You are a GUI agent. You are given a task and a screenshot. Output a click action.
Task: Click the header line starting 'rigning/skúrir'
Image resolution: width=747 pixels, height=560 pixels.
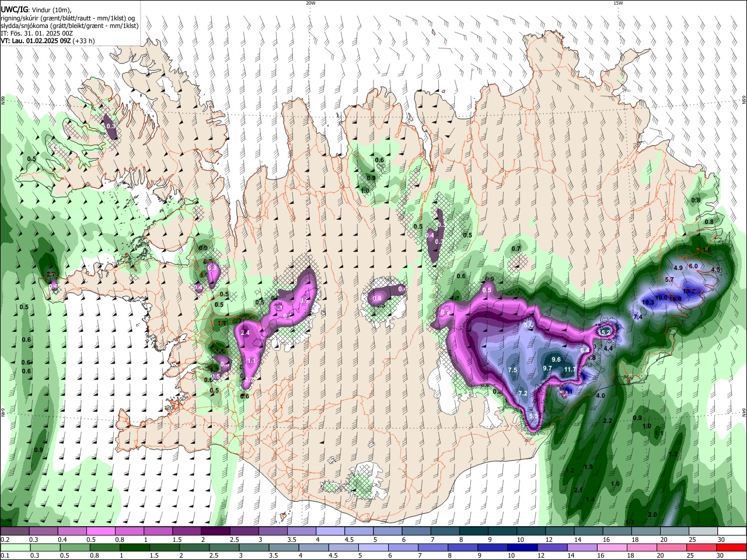tap(68, 17)
